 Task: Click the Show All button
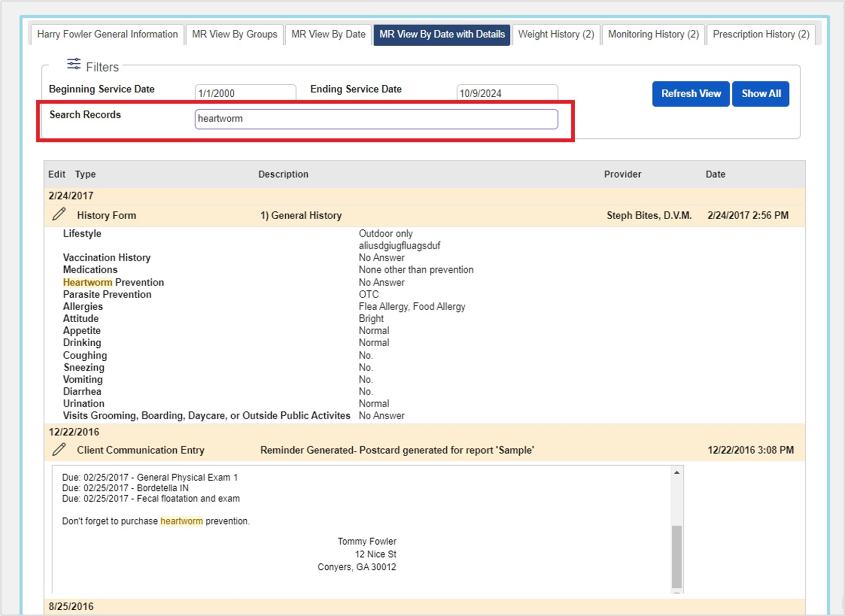(761, 93)
